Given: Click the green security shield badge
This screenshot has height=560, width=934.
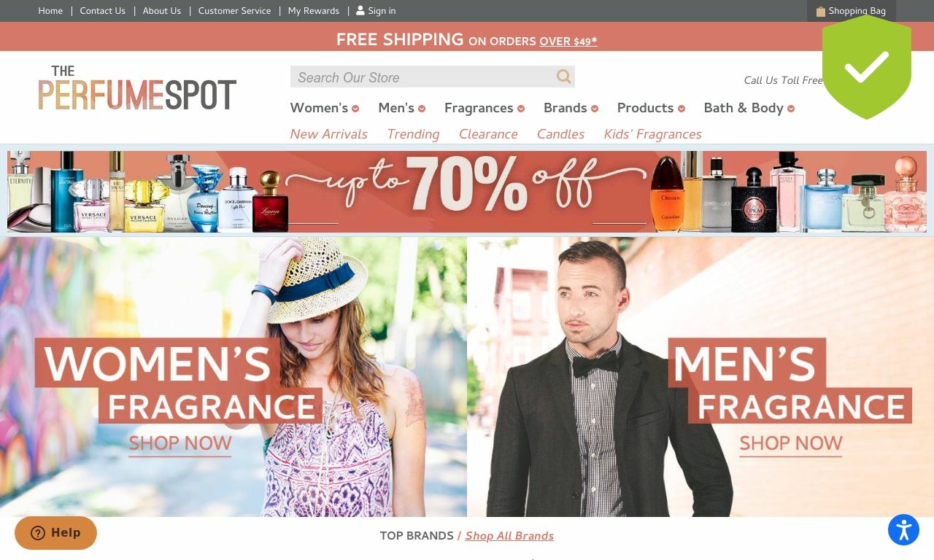Looking at the screenshot, I should tap(867, 67).
